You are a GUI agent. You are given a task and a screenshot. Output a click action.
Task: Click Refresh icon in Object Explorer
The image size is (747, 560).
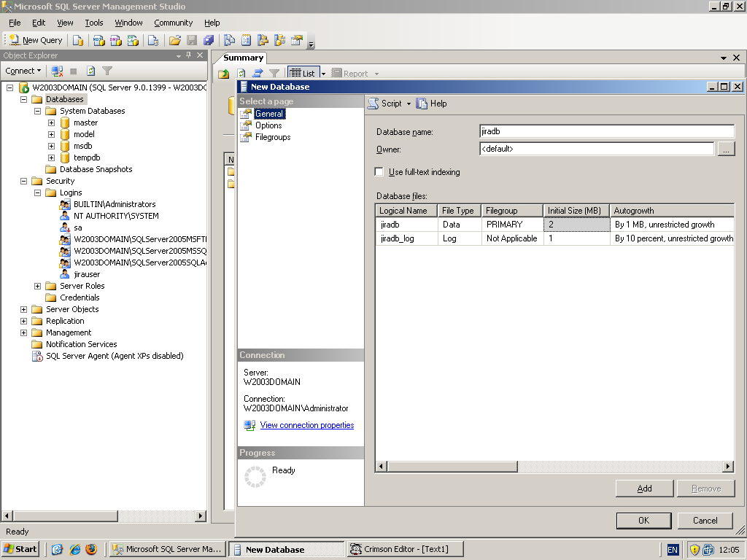[90, 71]
